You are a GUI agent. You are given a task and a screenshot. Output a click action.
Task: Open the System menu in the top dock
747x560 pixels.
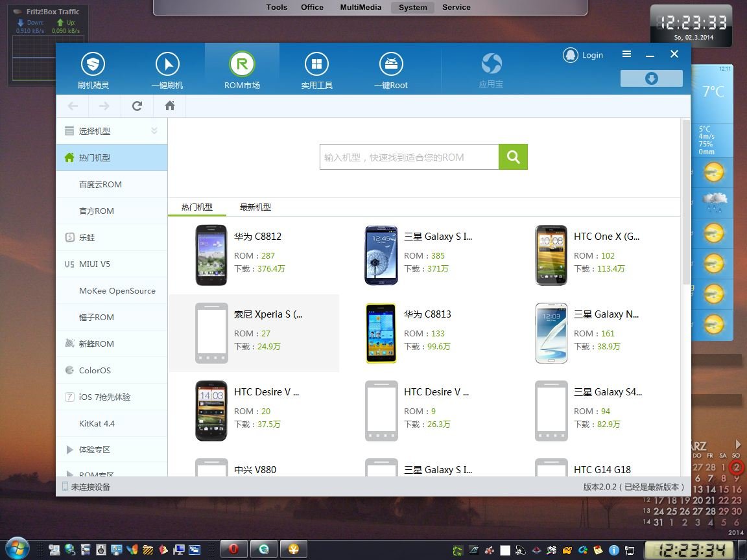coord(412,8)
